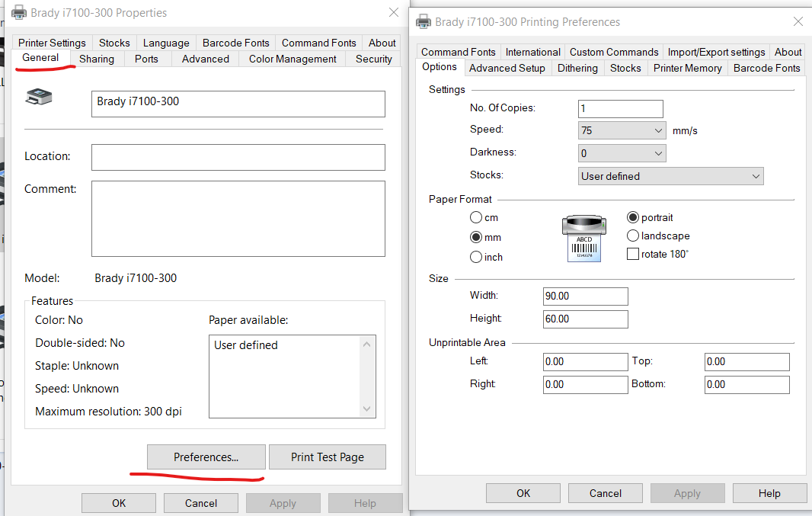Click the Width size field
Viewport: 812px width, 516px height.
[586, 296]
